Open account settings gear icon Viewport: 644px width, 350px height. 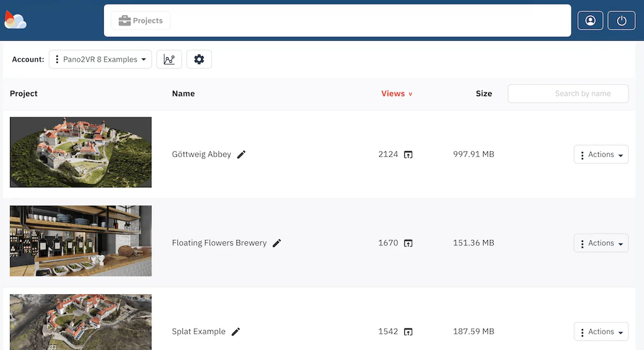[199, 60]
